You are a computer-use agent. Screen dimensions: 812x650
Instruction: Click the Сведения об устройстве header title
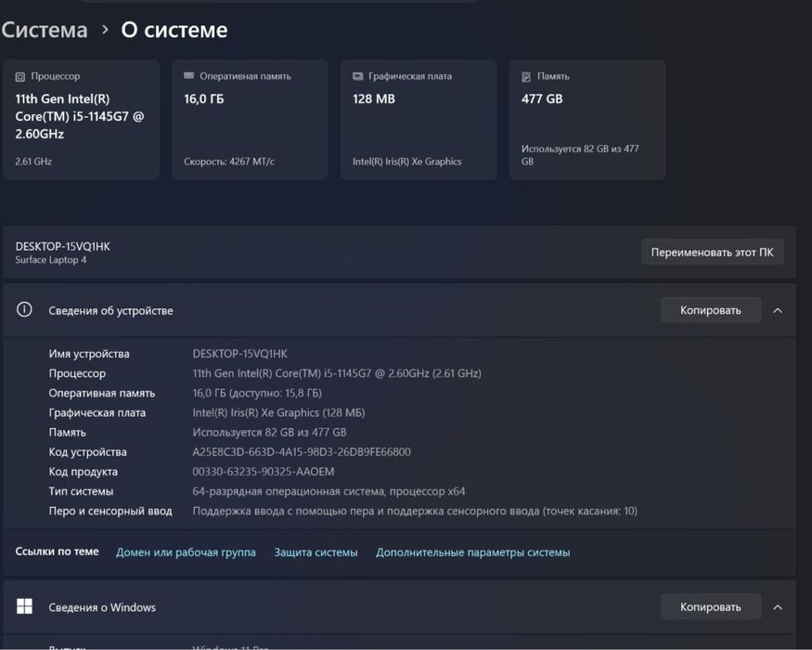click(x=110, y=310)
